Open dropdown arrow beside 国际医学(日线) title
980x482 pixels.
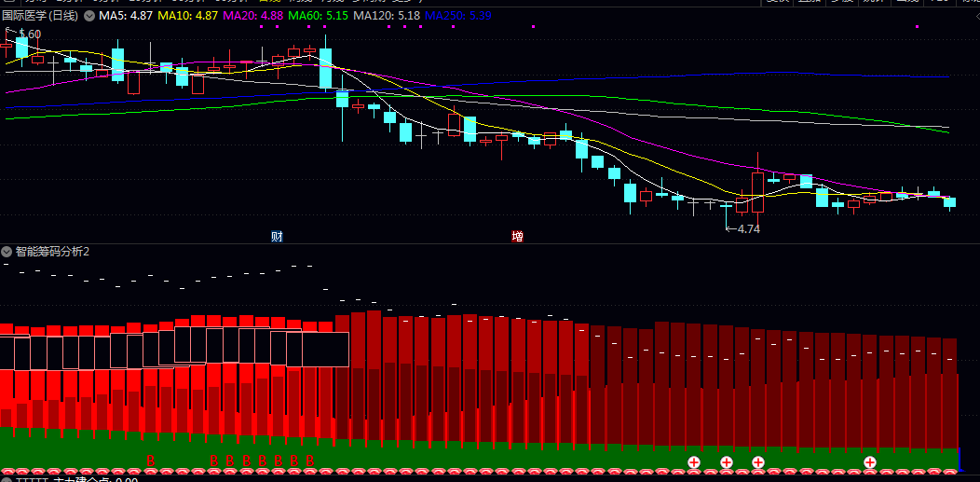[89, 16]
